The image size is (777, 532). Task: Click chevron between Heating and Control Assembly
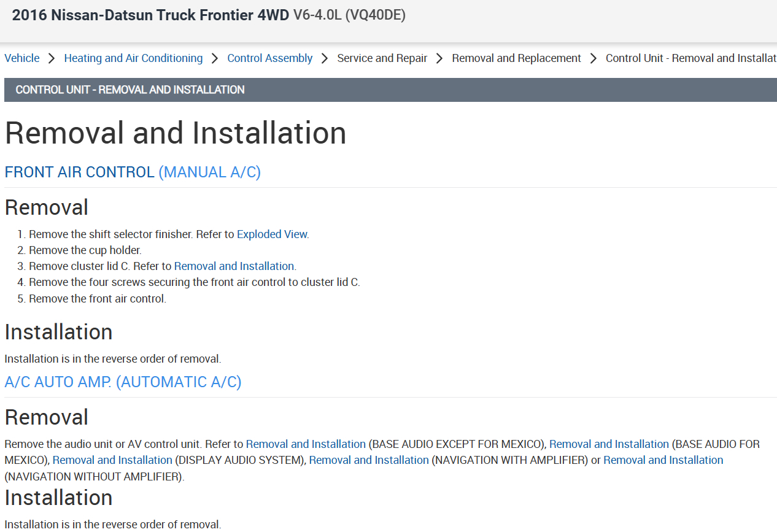[x=215, y=58]
